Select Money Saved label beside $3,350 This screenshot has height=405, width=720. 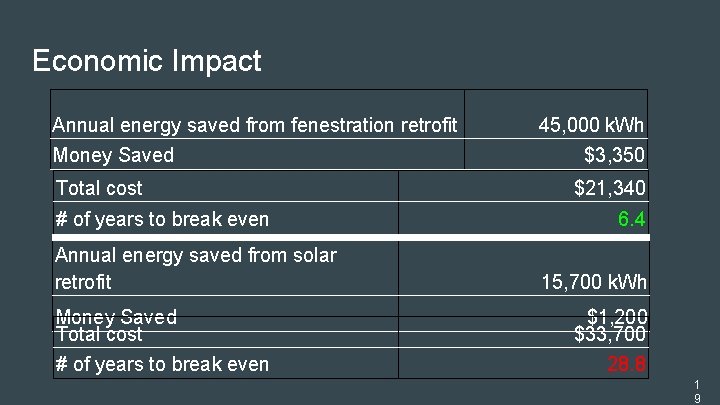tap(113, 155)
